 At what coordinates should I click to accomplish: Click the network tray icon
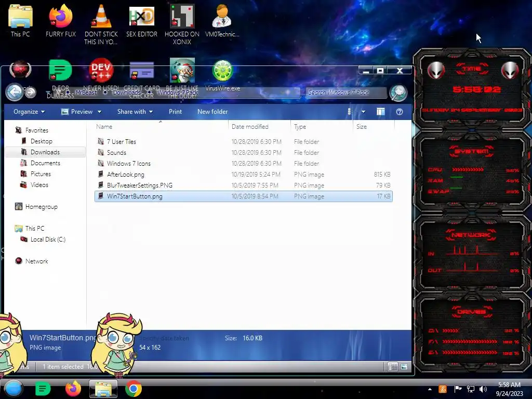[x=470, y=389]
